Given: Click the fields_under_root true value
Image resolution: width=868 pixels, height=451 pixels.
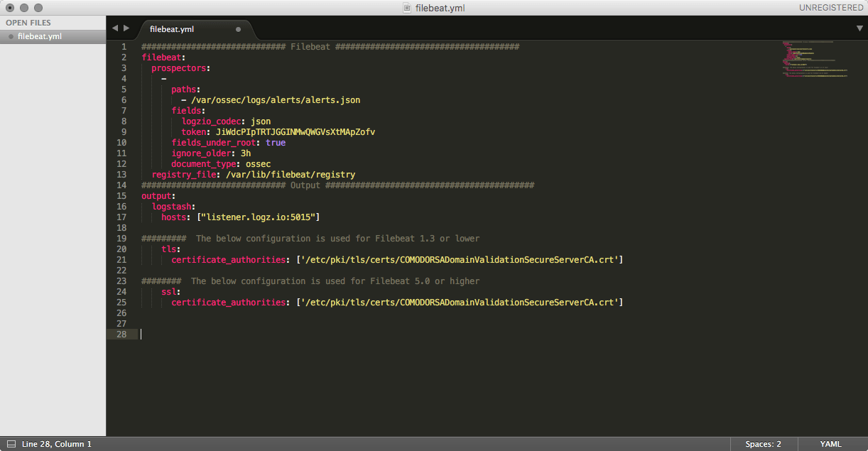Looking at the screenshot, I should (276, 142).
